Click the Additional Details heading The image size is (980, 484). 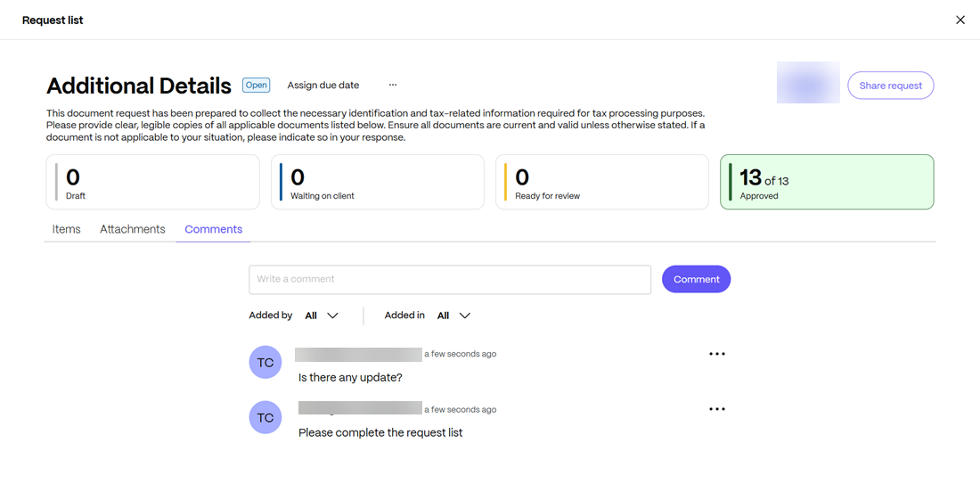[x=139, y=86]
